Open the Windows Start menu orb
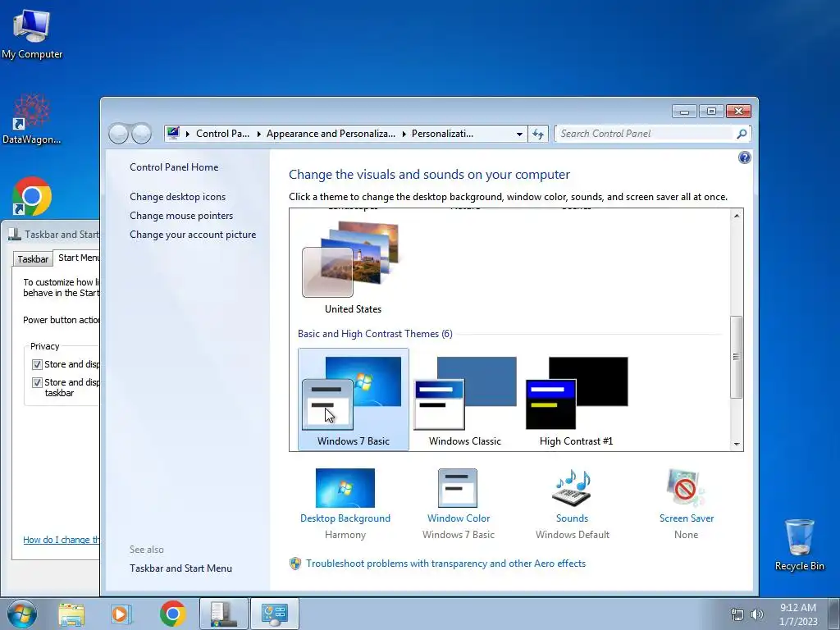The width and height of the screenshot is (840, 630). 21,614
